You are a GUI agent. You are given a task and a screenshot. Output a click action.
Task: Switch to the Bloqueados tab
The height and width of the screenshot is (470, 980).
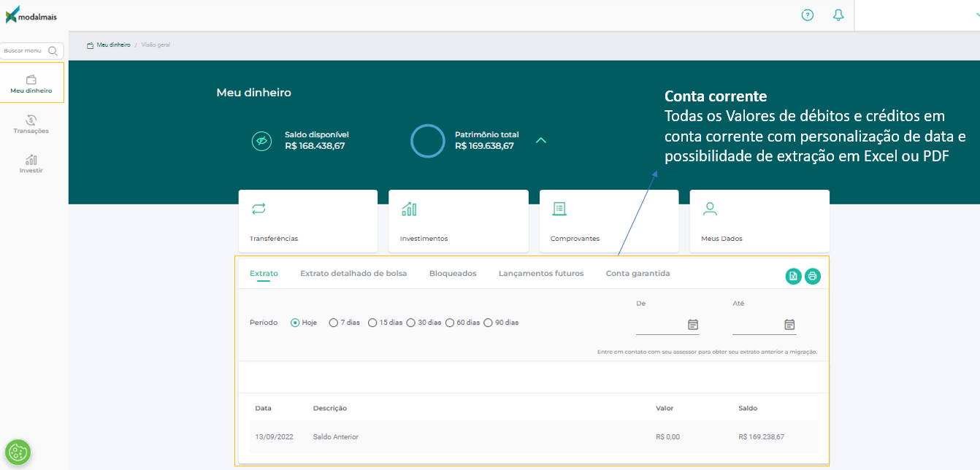point(453,274)
